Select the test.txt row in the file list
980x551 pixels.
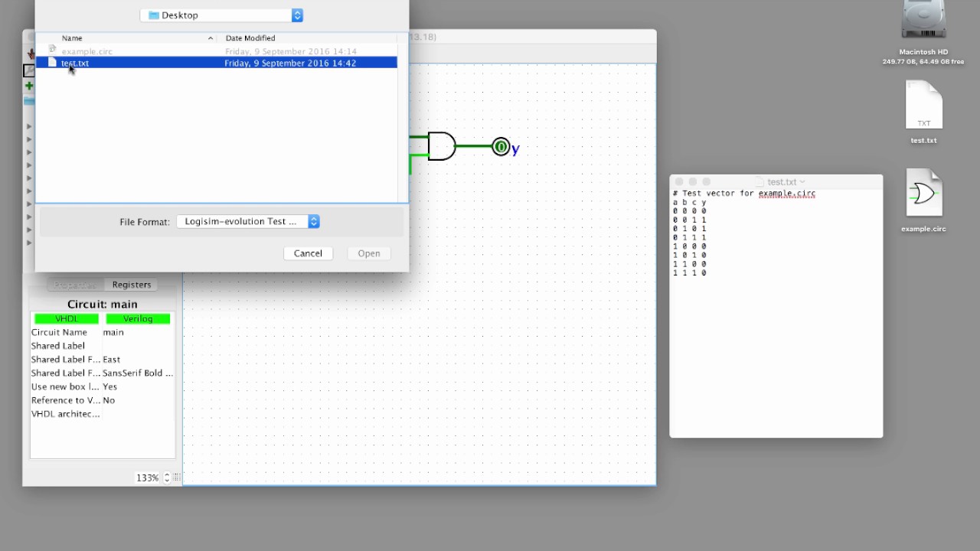pyautogui.click(x=217, y=63)
